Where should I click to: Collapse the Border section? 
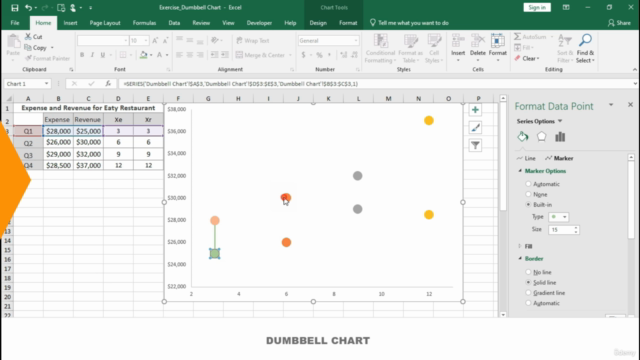[520, 258]
